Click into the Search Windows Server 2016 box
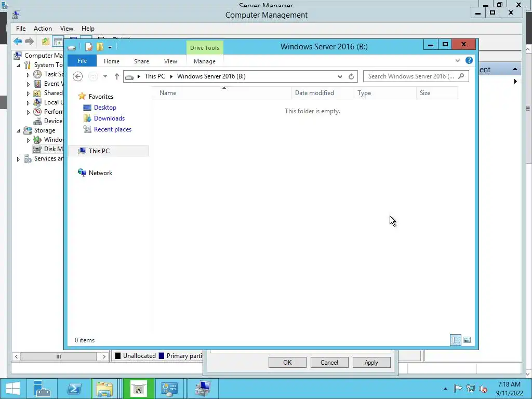The width and height of the screenshot is (532, 399). [411, 76]
